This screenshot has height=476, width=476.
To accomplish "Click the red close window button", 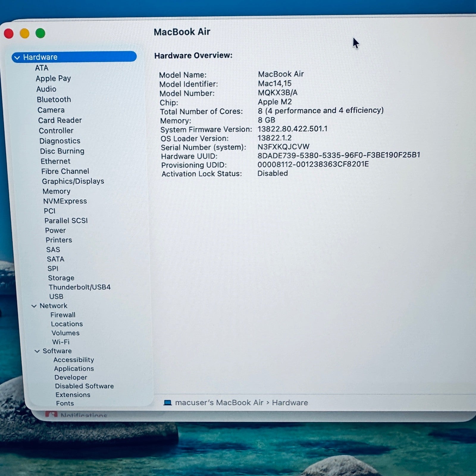I will click(9, 34).
